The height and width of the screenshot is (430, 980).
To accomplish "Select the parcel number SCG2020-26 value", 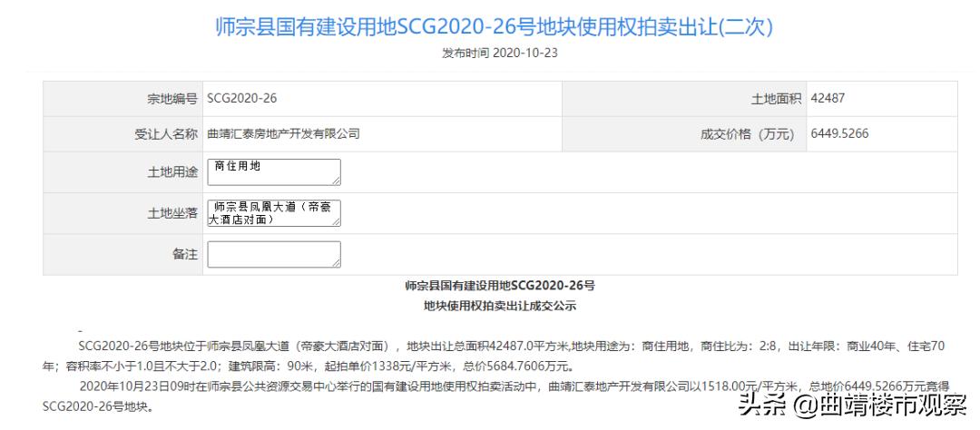I will pyautogui.click(x=242, y=99).
